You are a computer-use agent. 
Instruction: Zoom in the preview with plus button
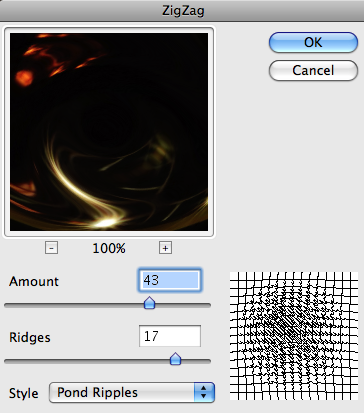point(165,248)
